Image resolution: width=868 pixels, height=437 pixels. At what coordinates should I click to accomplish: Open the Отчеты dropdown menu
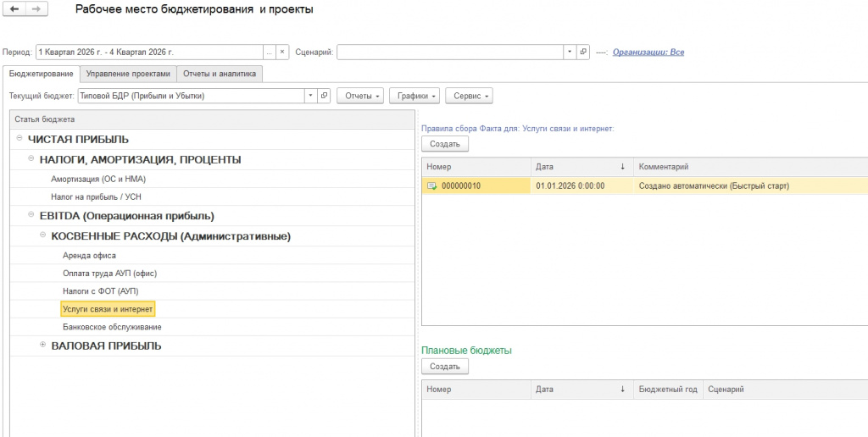[x=360, y=96]
